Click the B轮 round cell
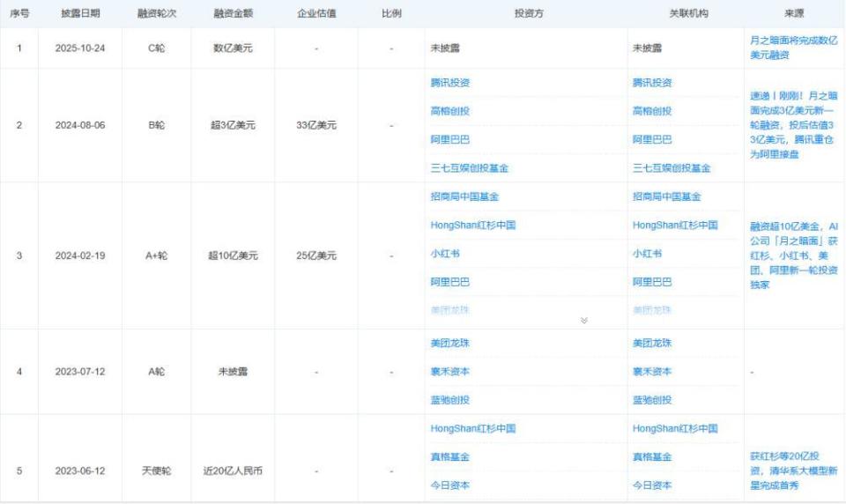This screenshot has height=504, width=846. [157, 125]
